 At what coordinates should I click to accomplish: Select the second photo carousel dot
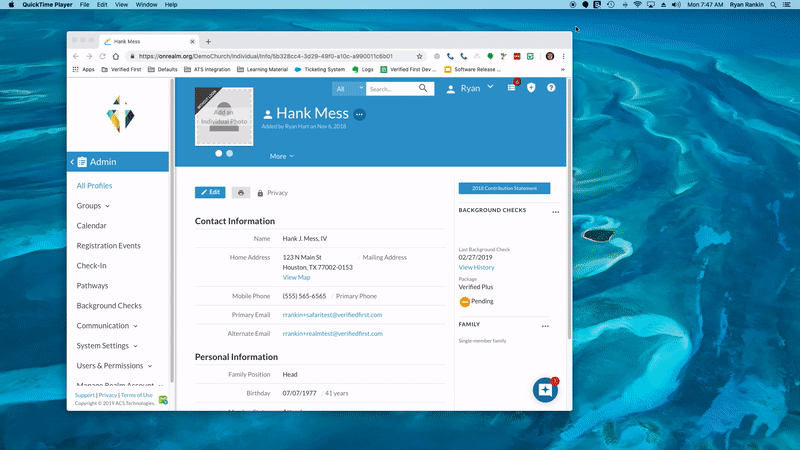(230, 154)
